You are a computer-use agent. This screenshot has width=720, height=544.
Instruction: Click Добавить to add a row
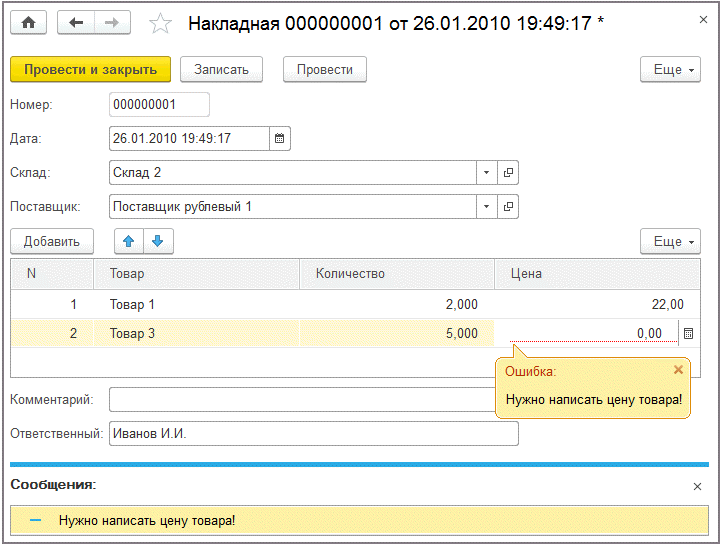(52, 241)
